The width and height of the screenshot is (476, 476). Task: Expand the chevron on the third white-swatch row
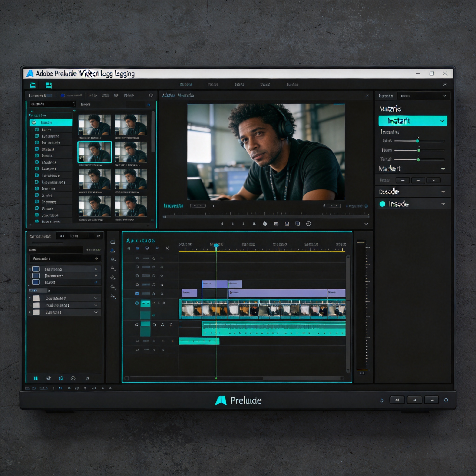tap(96, 312)
